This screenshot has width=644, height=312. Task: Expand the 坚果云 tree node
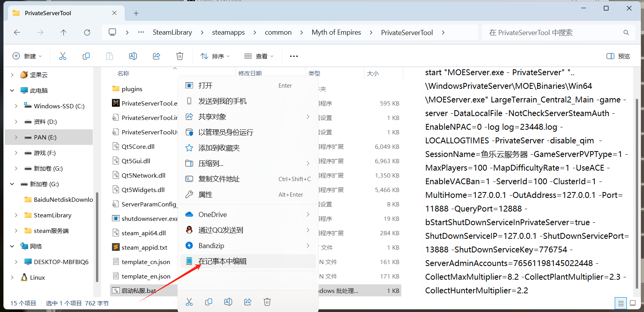click(x=12, y=75)
